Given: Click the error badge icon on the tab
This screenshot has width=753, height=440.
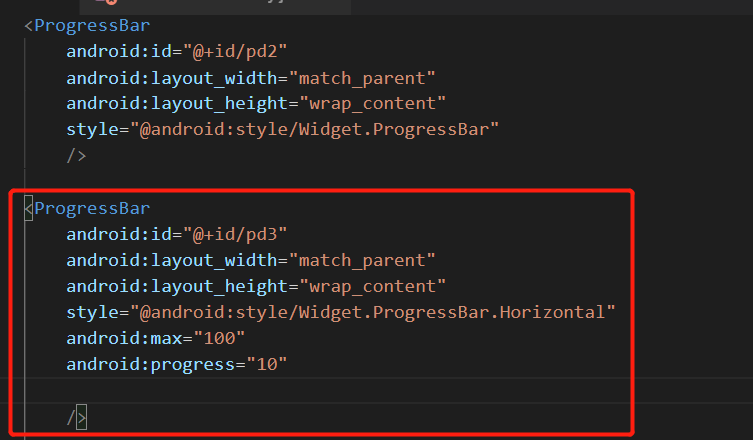Looking at the screenshot, I should (x=111, y=2).
